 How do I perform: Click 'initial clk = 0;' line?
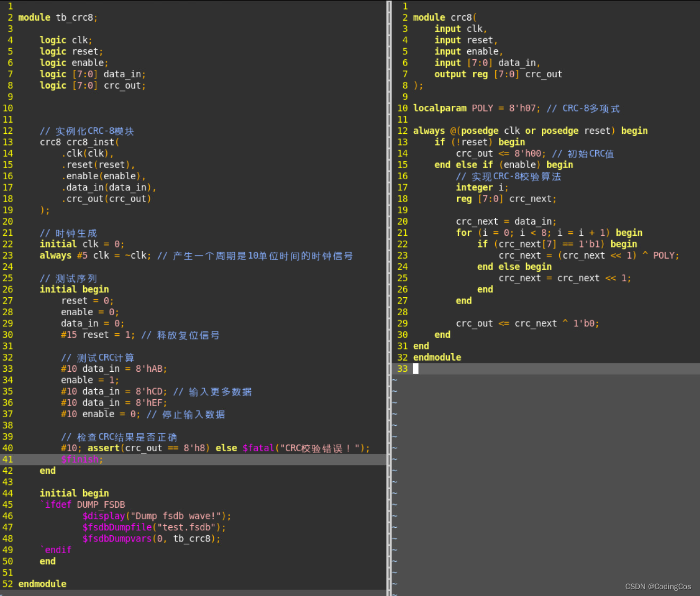tap(82, 244)
